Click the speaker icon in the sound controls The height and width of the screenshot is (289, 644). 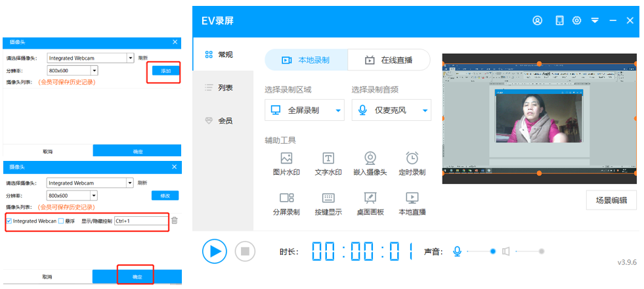506,251
